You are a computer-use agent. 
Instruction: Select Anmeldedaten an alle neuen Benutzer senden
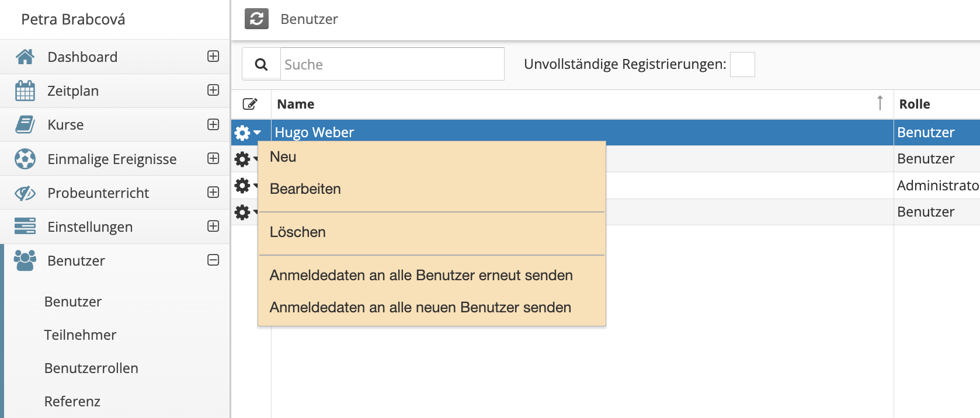point(432,308)
